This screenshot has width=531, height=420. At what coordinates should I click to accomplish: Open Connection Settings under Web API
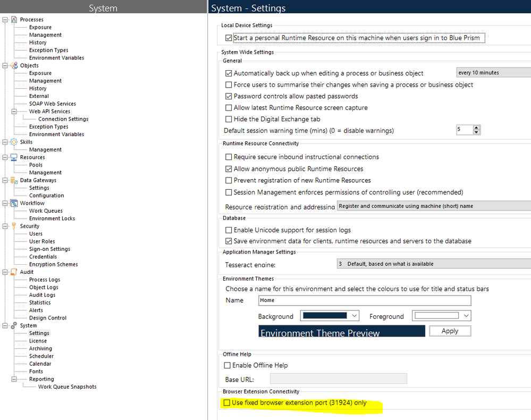[63, 119]
